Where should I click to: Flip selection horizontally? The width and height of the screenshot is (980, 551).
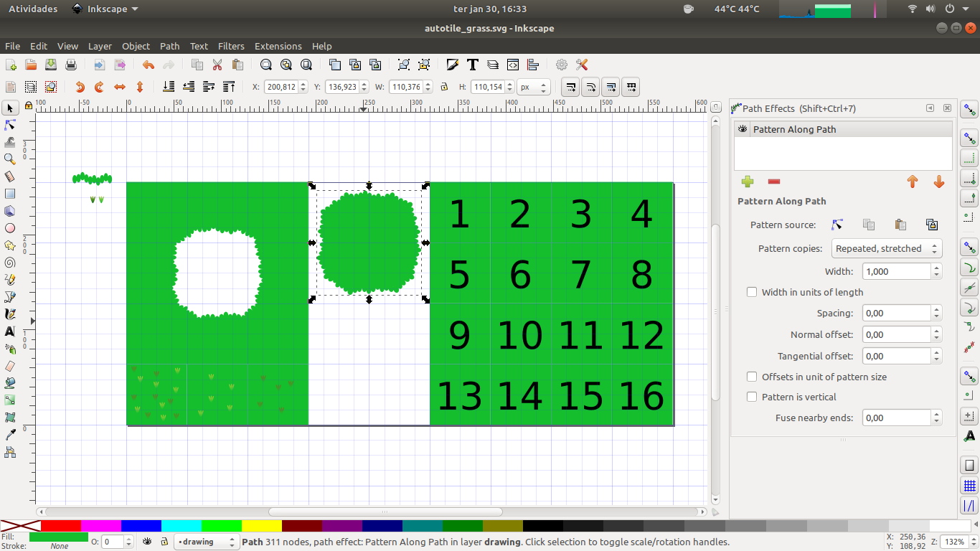point(120,87)
